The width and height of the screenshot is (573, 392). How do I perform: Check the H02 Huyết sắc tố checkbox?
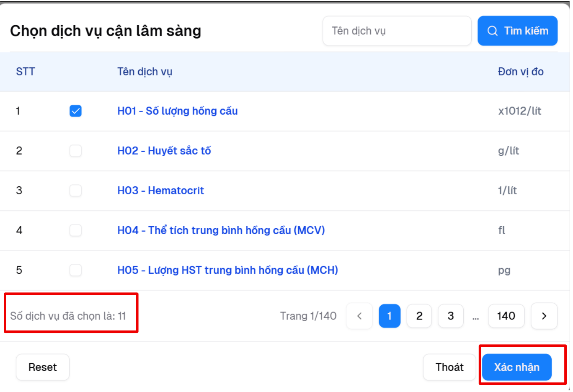[75, 151]
